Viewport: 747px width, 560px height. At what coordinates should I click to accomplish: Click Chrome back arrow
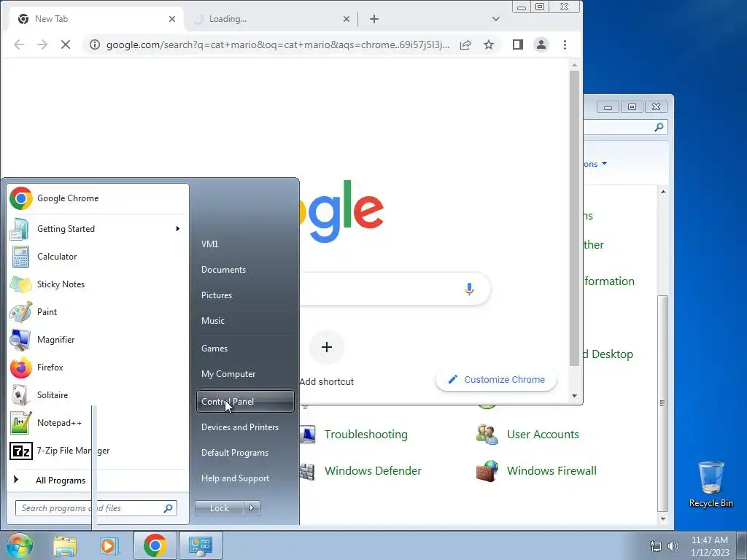(x=18, y=44)
